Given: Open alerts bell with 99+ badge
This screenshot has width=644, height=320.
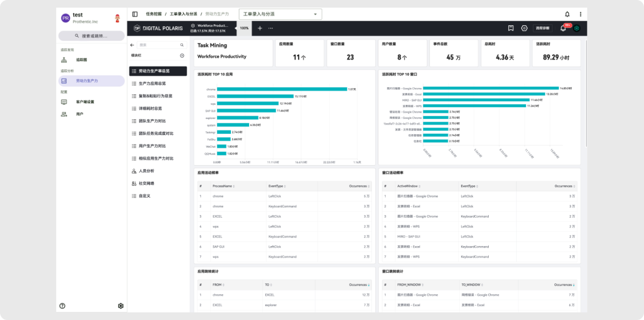Looking at the screenshot, I should (x=563, y=28).
